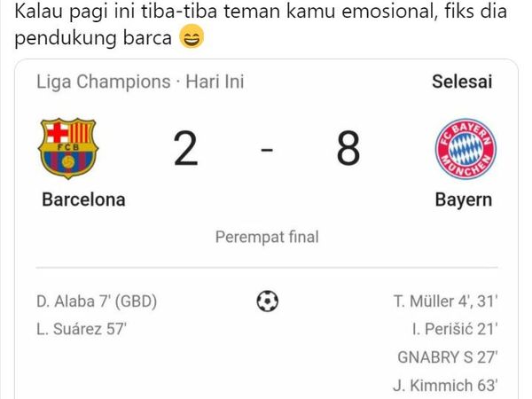The image size is (532, 399).
Task: Click Bayern's score of 8
Action: click(x=348, y=149)
